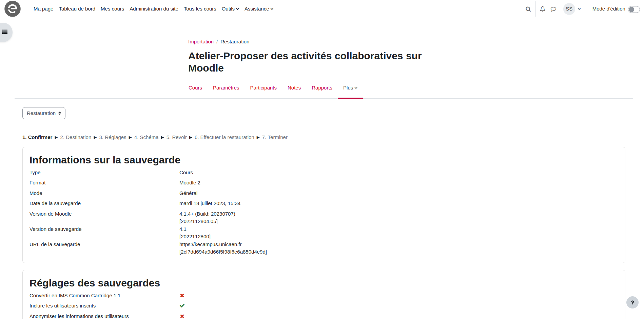Click the help question mark button
This screenshot has height=319, width=644.
(632, 302)
